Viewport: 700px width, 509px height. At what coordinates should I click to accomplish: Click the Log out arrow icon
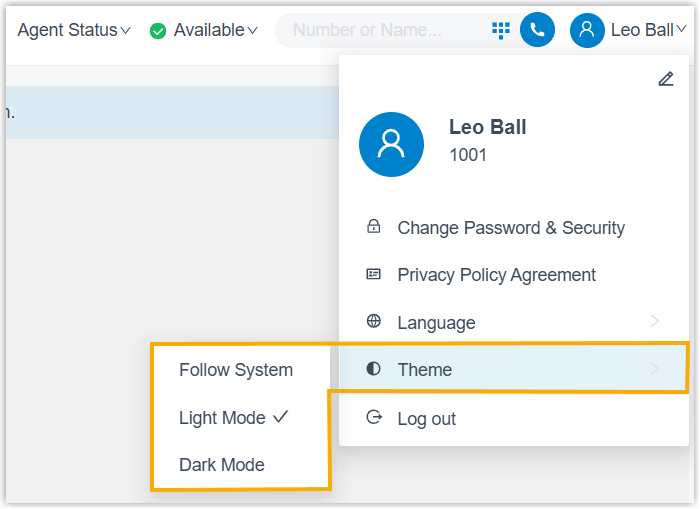pyautogui.click(x=374, y=418)
